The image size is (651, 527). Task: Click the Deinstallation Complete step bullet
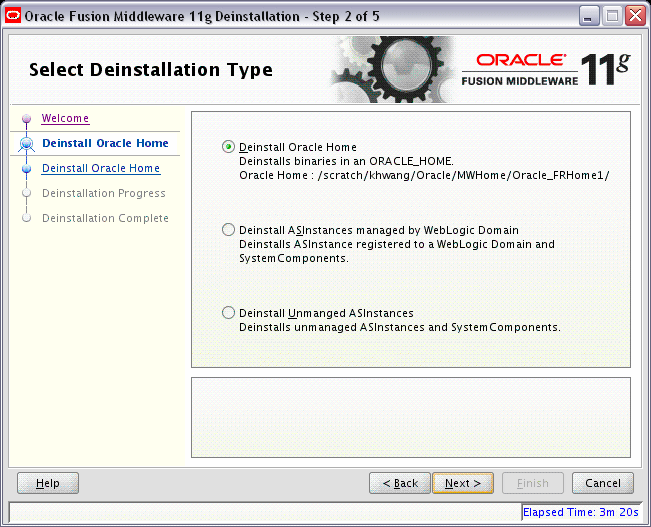tap(27, 218)
